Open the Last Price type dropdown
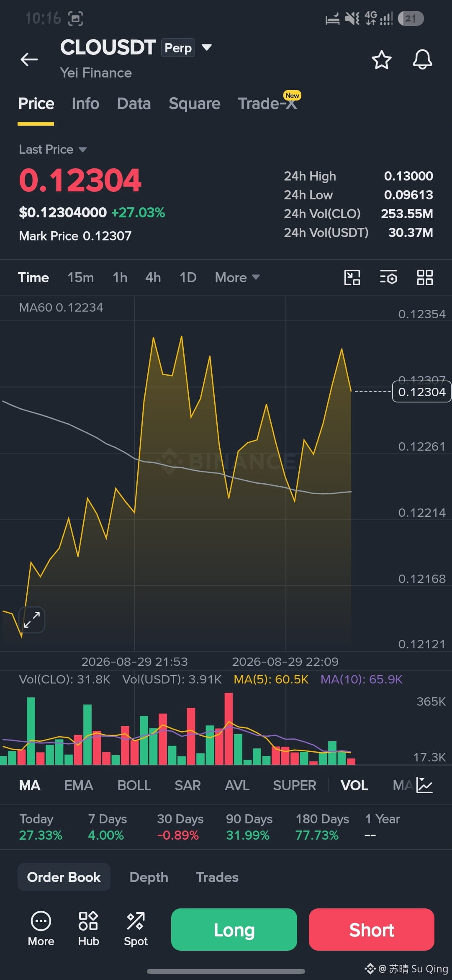 (x=53, y=150)
